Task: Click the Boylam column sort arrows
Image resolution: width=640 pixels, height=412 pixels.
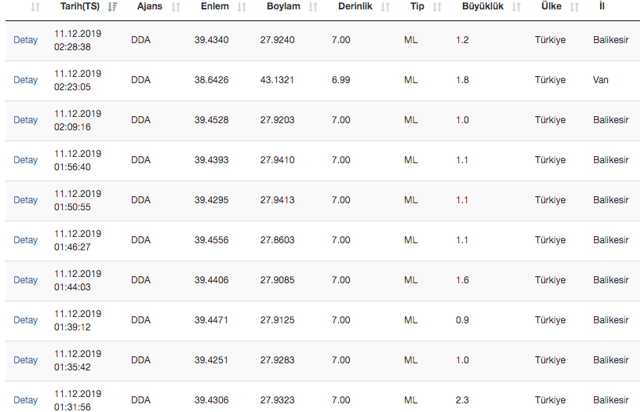Action: (x=313, y=7)
